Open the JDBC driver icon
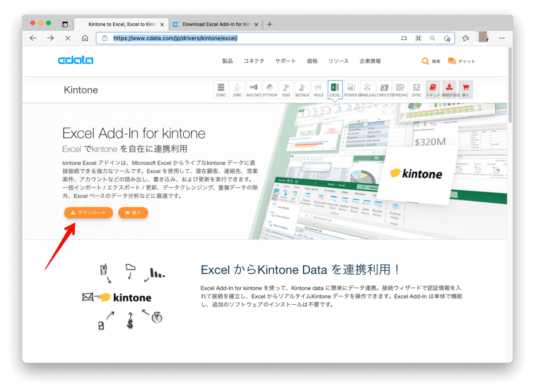Screen dimensions: 535x392 pyautogui.click(x=237, y=90)
